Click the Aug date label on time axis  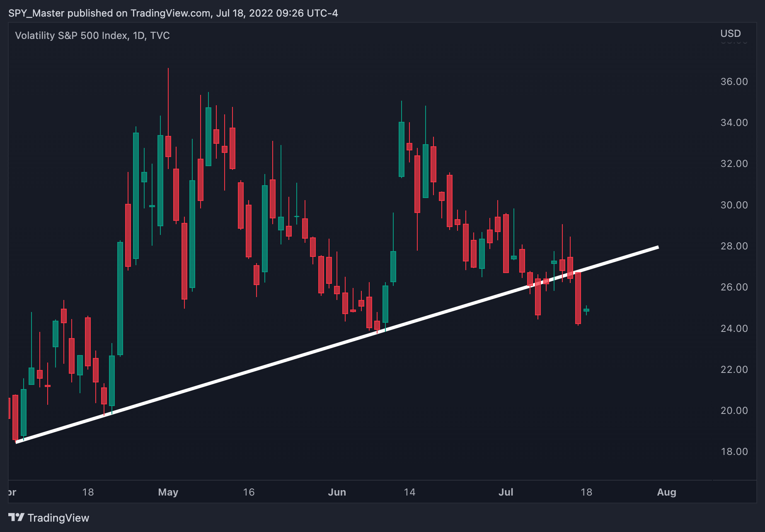(x=667, y=492)
